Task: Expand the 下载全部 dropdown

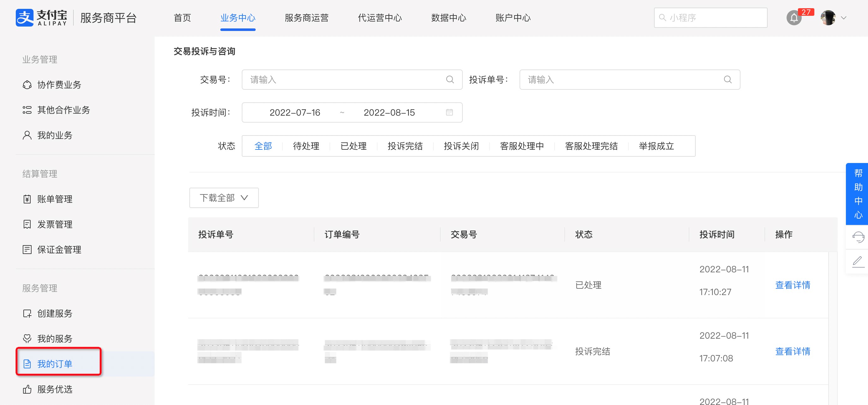Action: pos(224,198)
